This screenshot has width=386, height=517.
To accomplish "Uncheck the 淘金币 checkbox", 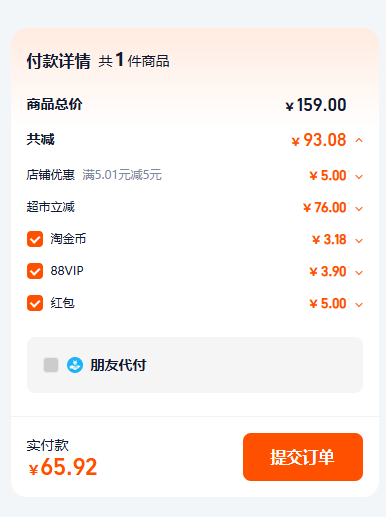I will (35, 239).
